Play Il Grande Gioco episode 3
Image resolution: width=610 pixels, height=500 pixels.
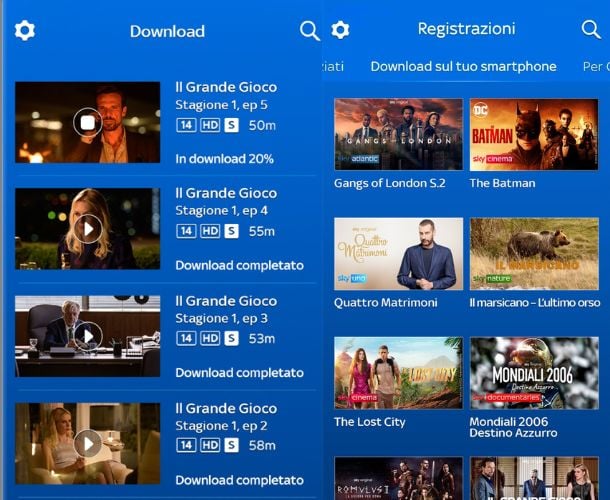(x=88, y=337)
